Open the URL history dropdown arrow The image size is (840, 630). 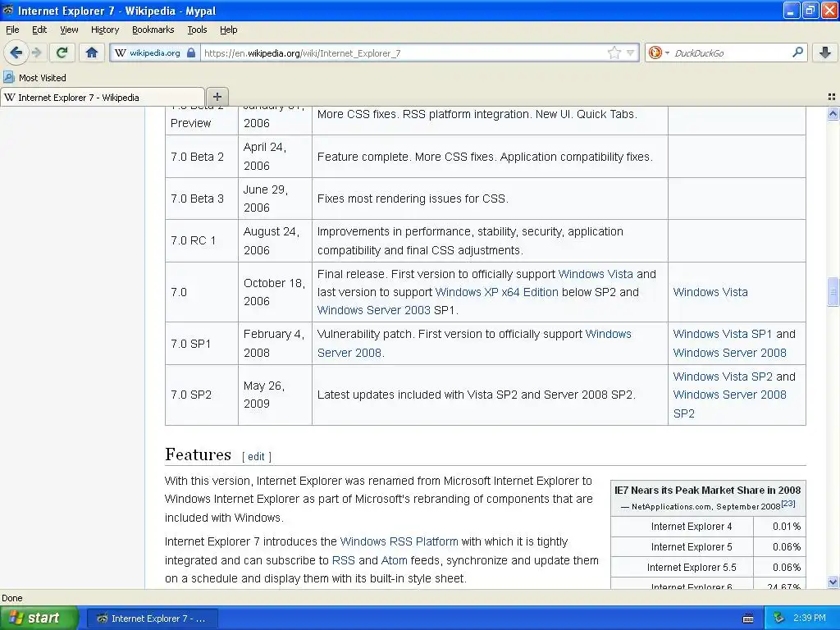coord(631,53)
